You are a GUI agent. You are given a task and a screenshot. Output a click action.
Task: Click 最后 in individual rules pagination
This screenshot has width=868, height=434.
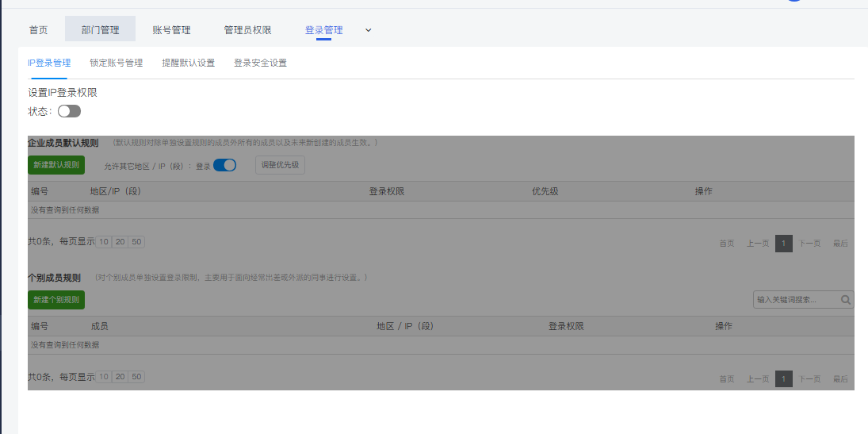click(x=840, y=379)
